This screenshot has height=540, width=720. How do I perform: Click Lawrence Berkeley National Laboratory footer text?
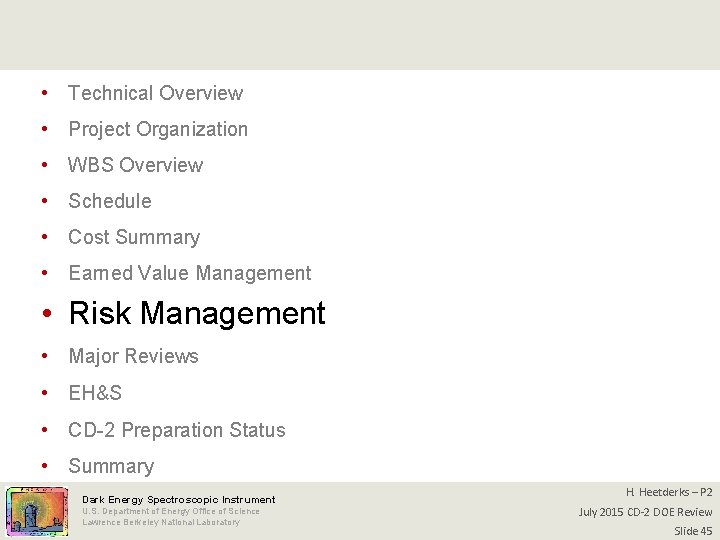tap(161, 522)
